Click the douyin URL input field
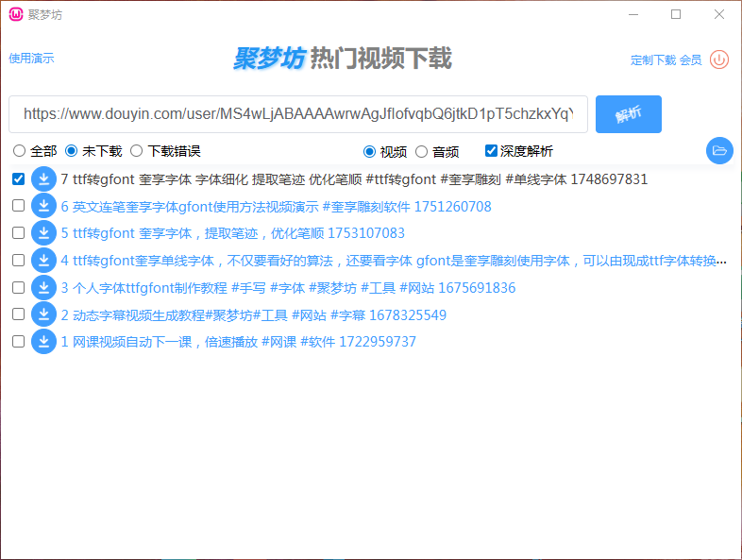 (298, 114)
